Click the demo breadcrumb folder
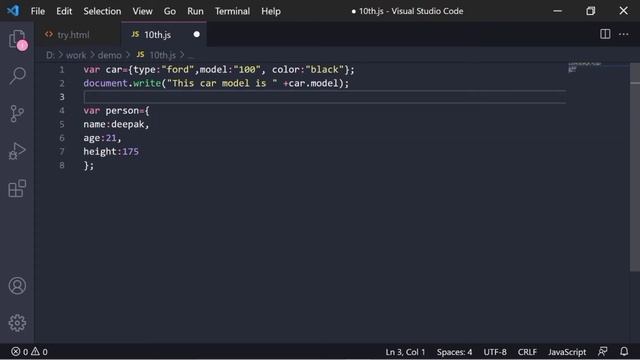Screen dimensions: 640x360 (x=109, y=55)
